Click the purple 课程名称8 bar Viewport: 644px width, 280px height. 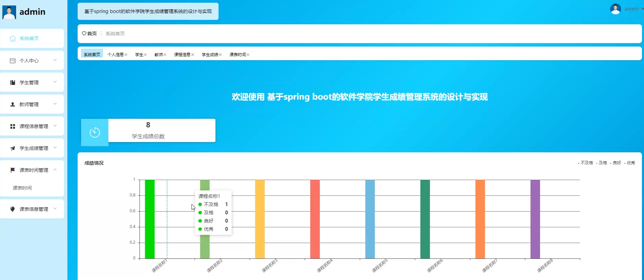pos(535,219)
